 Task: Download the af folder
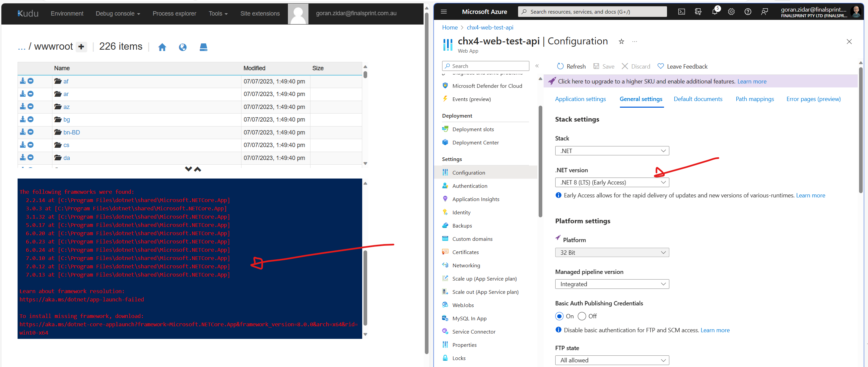tap(23, 81)
